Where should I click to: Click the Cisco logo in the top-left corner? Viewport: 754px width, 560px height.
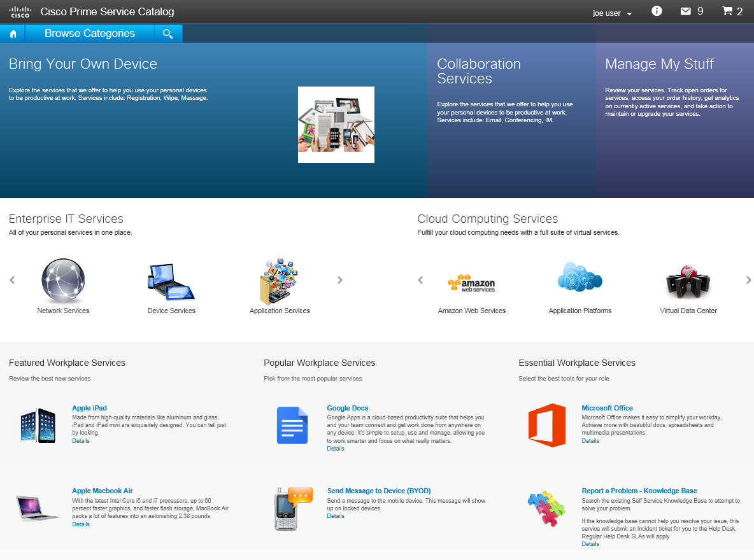18,11
